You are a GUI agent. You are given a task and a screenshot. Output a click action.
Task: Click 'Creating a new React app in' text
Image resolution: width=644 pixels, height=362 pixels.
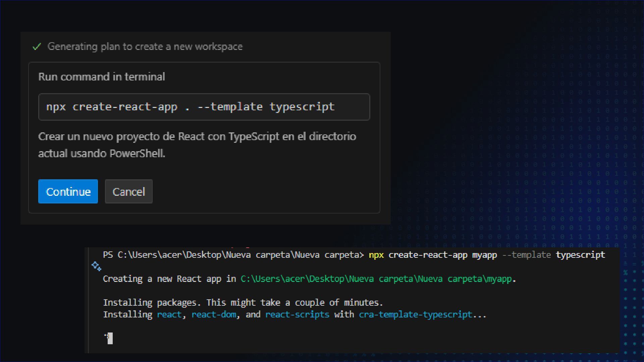click(x=169, y=279)
